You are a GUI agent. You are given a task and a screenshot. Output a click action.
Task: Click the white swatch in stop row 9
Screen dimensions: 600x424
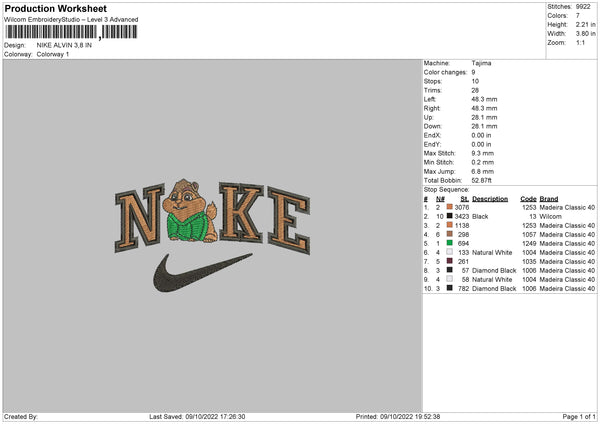(x=450, y=279)
